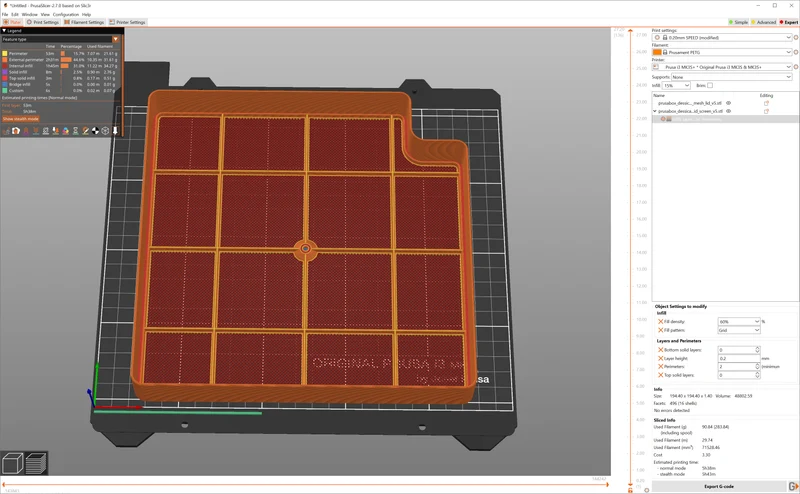The image size is (800, 494).
Task: Switch to Printer Settings tab
Action: pos(128,22)
